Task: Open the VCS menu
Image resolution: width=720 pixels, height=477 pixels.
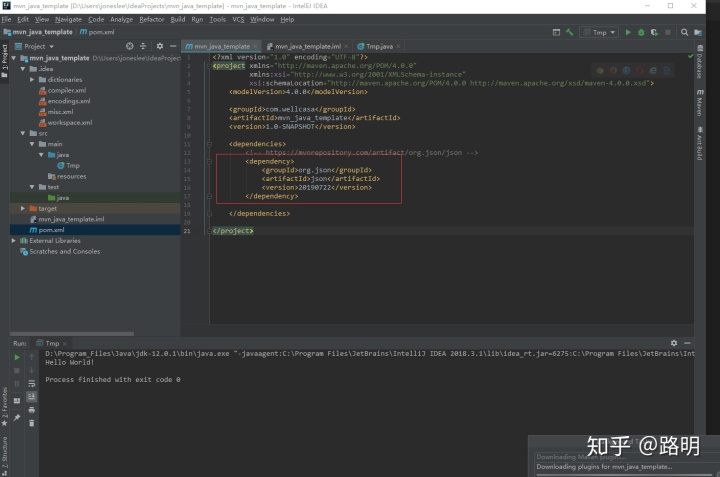Action: point(238,19)
